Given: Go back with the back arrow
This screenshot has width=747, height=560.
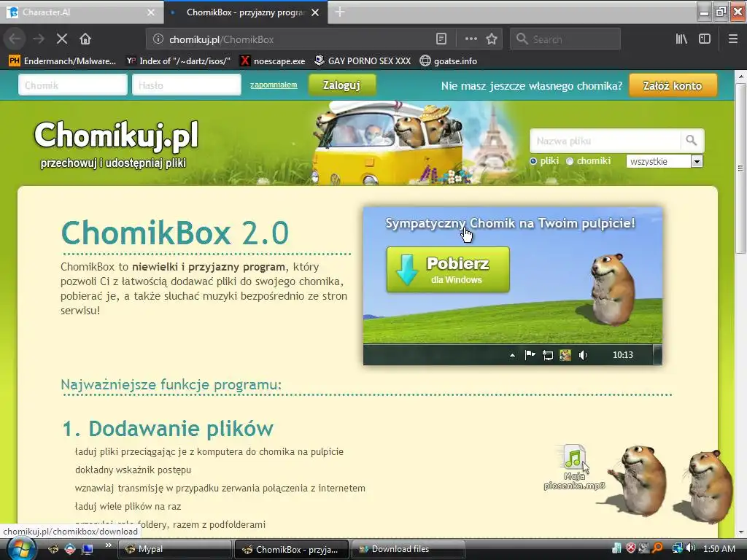Looking at the screenshot, I should pos(15,39).
